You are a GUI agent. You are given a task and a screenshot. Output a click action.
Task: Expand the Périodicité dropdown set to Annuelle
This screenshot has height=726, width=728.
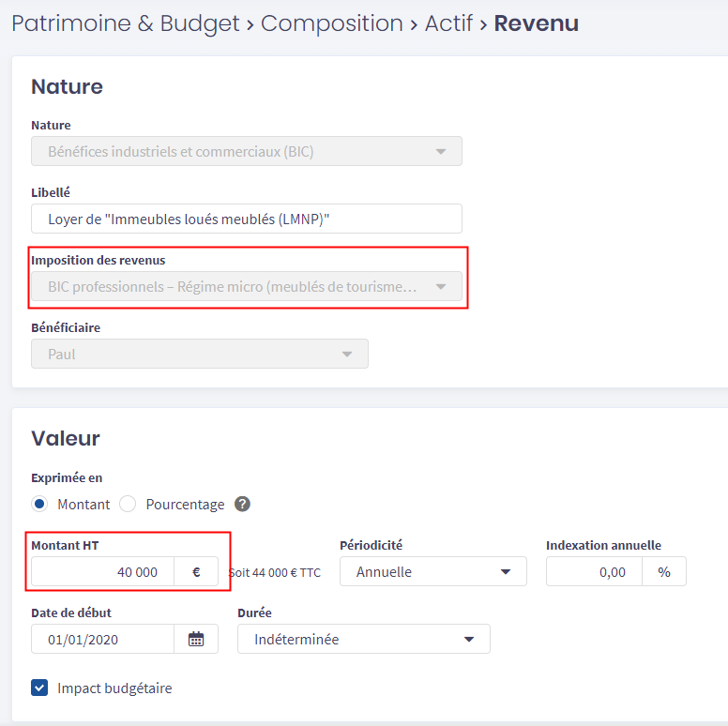tap(432, 571)
